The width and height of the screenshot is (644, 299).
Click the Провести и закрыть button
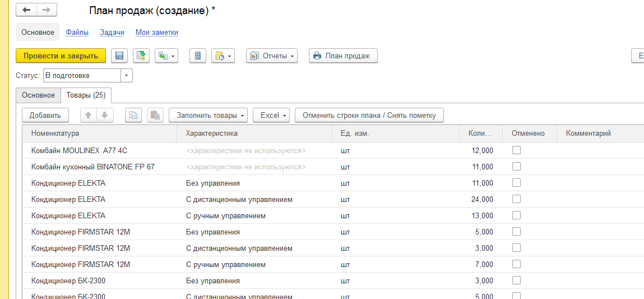[x=61, y=56]
